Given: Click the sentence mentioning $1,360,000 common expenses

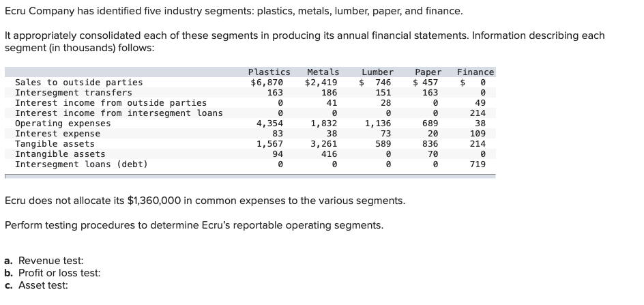Looking at the screenshot, I should 205,201.
